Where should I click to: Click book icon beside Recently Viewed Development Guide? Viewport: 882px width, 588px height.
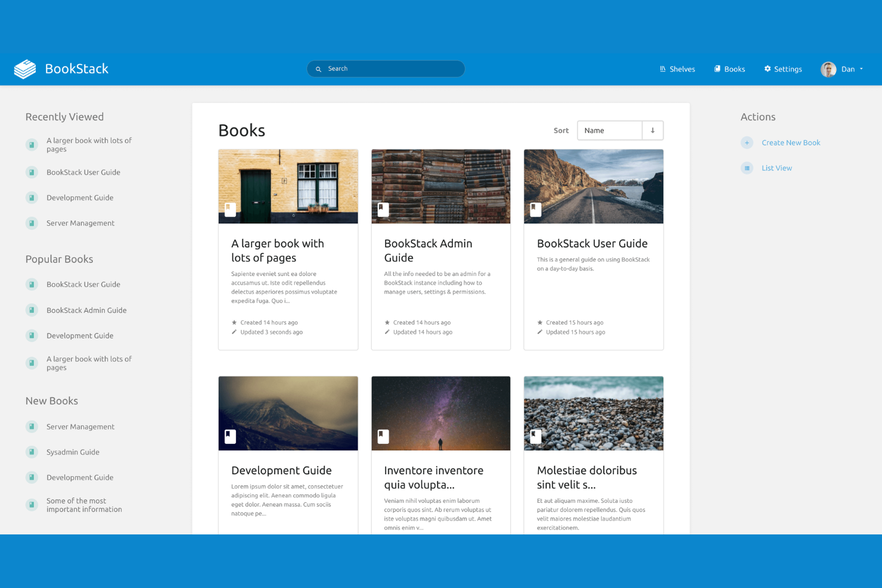coord(32,198)
